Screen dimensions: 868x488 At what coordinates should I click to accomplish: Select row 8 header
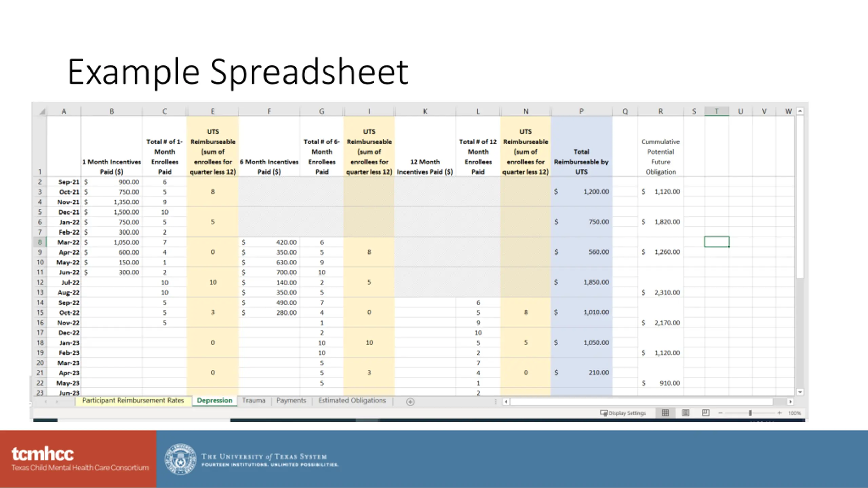pyautogui.click(x=40, y=242)
